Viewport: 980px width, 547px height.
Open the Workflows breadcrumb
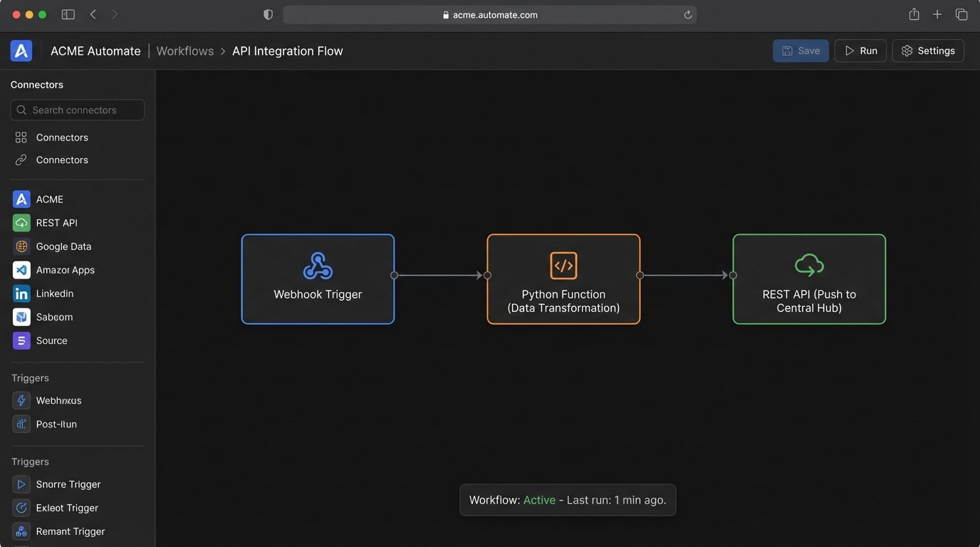tap(185, 51)
